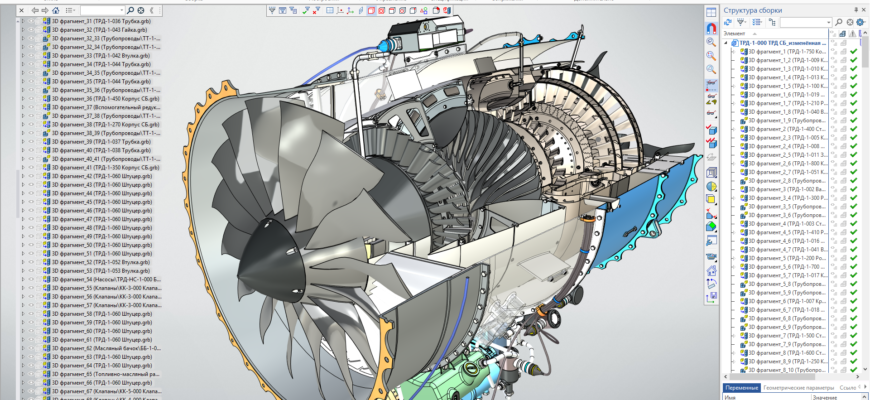Toggle green check for 3D фрагмент_1_2 row

coord(853,60)
